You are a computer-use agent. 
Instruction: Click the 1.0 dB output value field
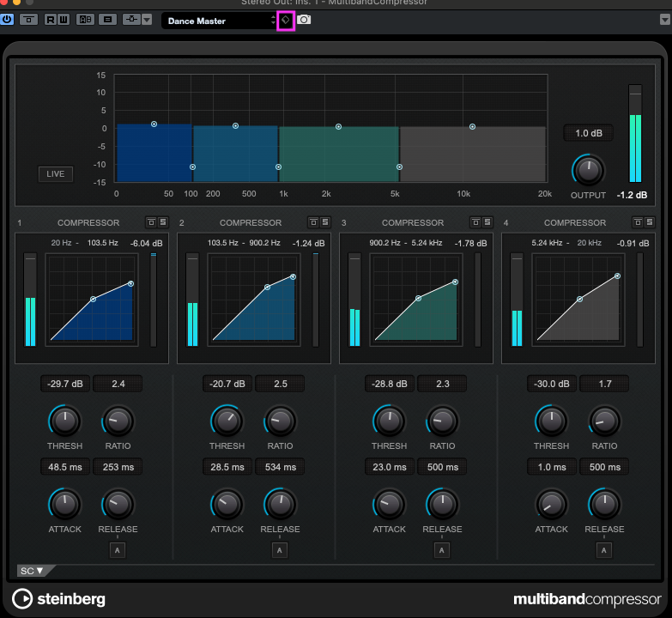click(x=589, y=133)
